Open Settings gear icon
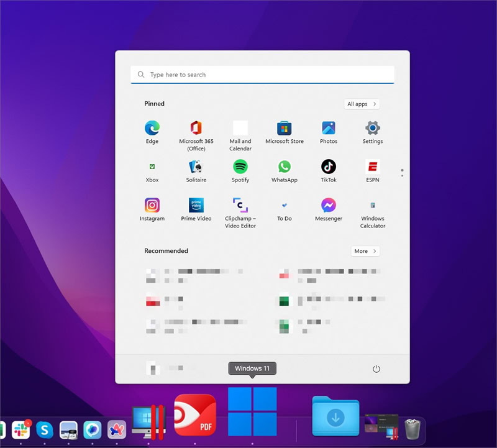This screenshot has width=497, height=448. [372, 128]
